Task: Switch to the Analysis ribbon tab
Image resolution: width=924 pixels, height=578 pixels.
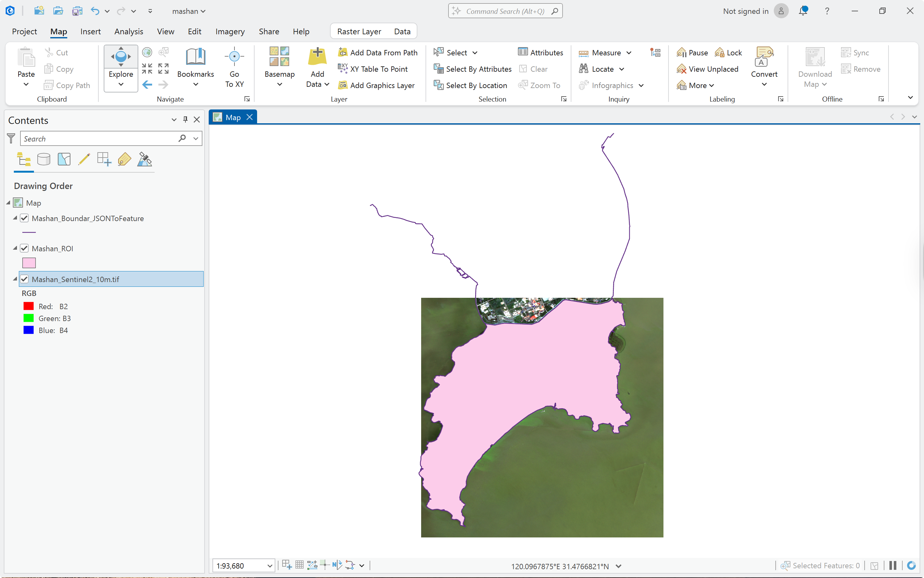Action: [x=129, y=31]
